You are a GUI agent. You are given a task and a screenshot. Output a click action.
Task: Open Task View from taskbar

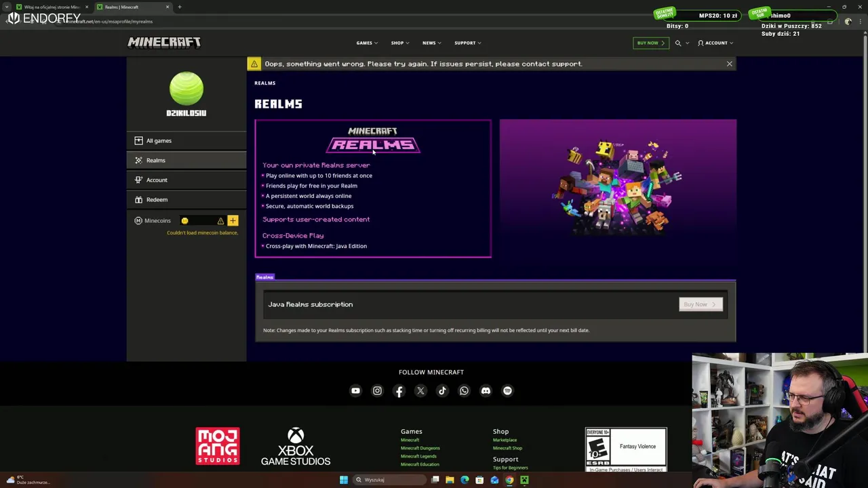tap(435, 480)
